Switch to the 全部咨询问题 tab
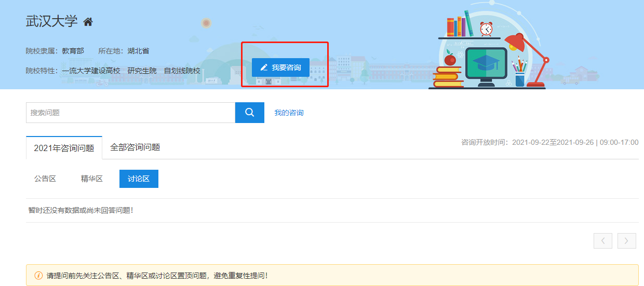Viewport: 644px width, 286px height. click(x=135, y=147)
